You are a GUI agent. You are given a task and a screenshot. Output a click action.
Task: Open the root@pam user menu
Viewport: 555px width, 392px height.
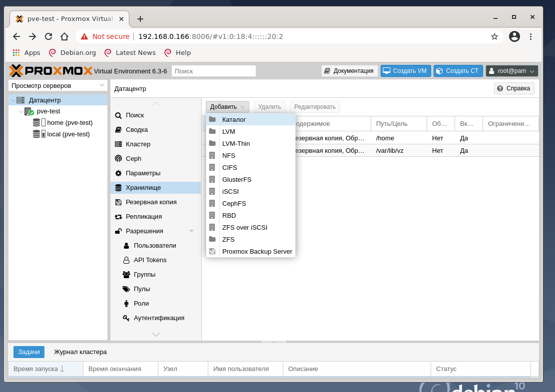(x=512, y=71)
